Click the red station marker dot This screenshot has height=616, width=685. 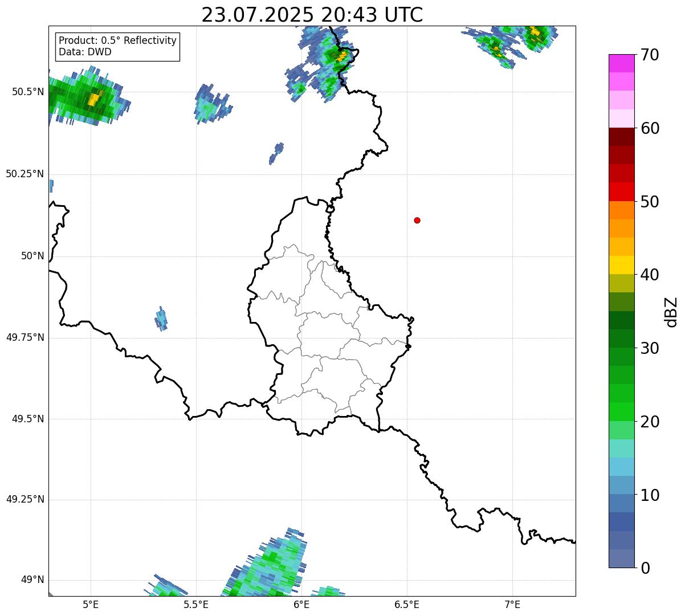[417, 220]
